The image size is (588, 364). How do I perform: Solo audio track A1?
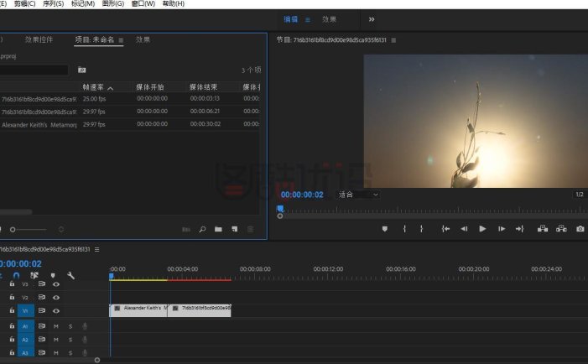pos(70,326)
